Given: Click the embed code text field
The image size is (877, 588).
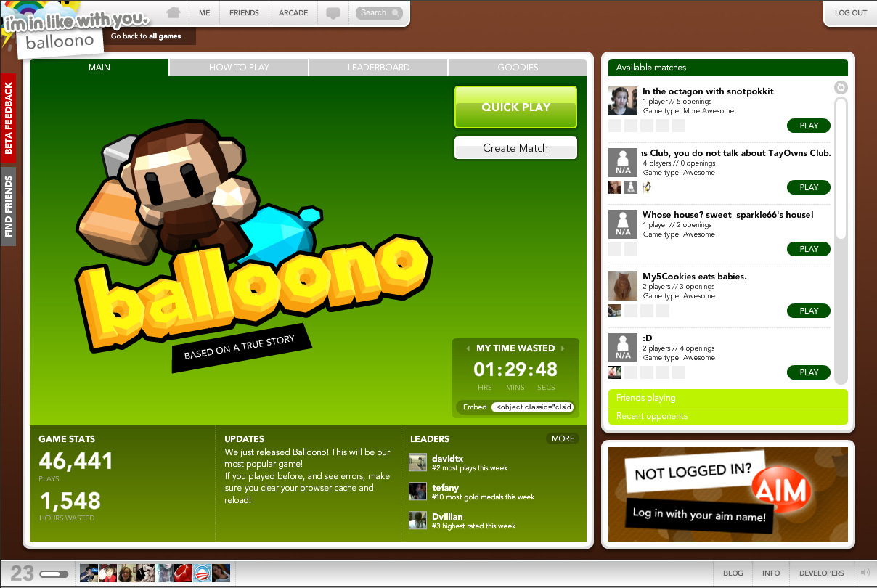Looking at the screenshot, I should (x=533, y=407).
